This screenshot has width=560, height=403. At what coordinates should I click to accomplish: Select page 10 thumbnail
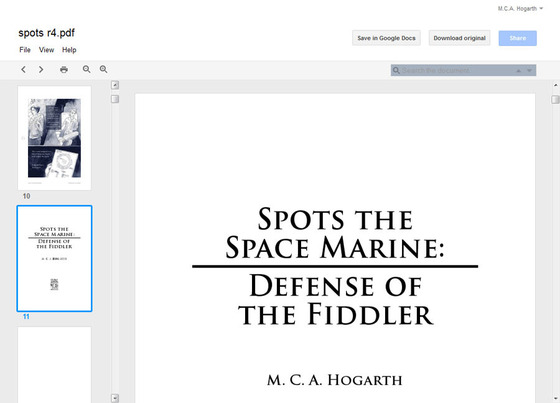[54, 138]
